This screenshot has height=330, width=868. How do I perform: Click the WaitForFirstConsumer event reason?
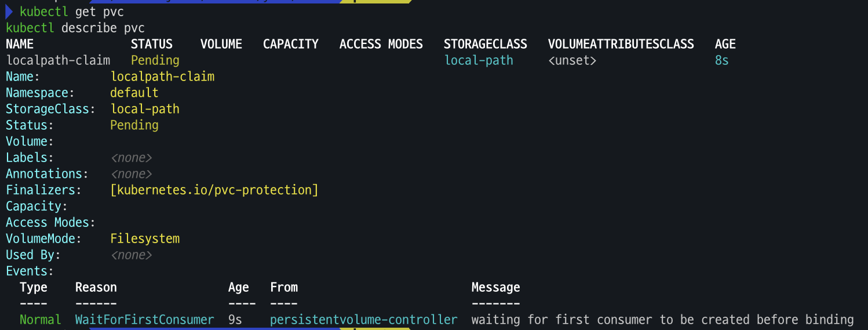pyautogui.click(x=144, y=320)
